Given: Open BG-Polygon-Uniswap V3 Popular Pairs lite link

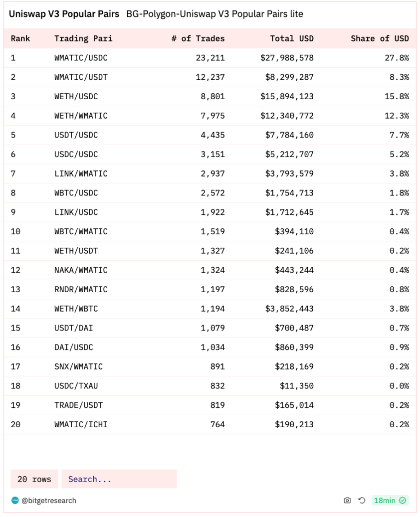Looking at the screenshot, I should click(x=215, y=14).
